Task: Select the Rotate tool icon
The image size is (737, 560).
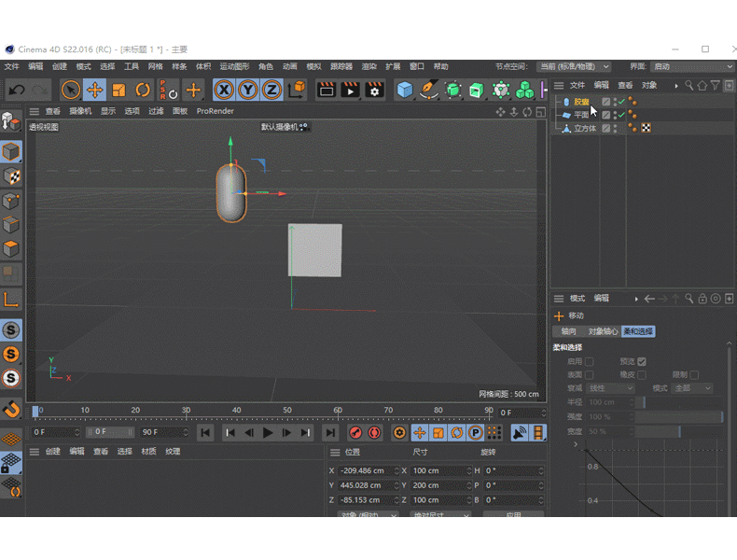Action: point(143,90)
